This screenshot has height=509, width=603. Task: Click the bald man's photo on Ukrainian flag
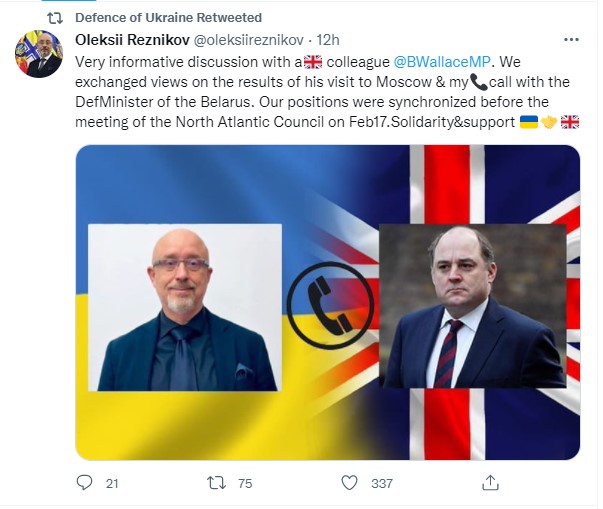pyautogui.click(x=185, y=308)
